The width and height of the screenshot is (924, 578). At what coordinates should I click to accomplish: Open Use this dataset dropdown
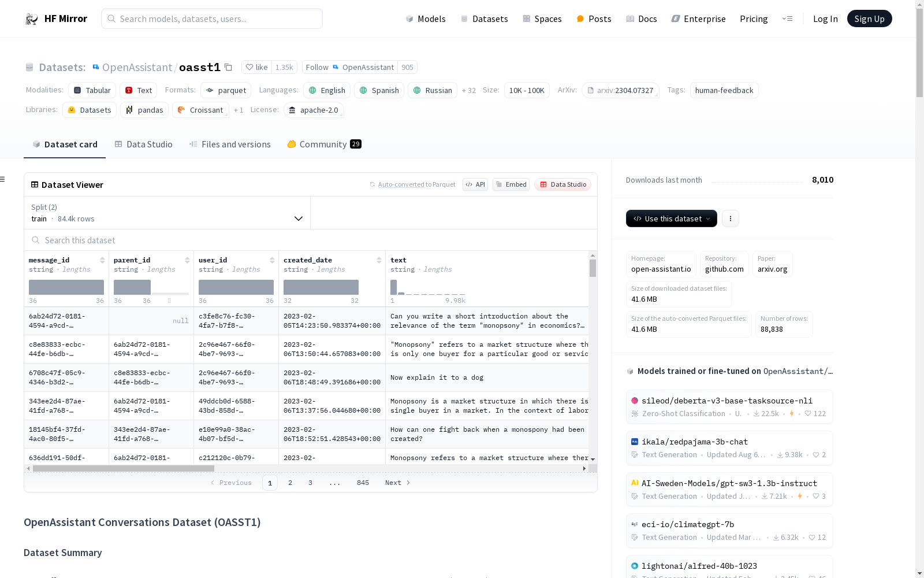click(672, 218)
